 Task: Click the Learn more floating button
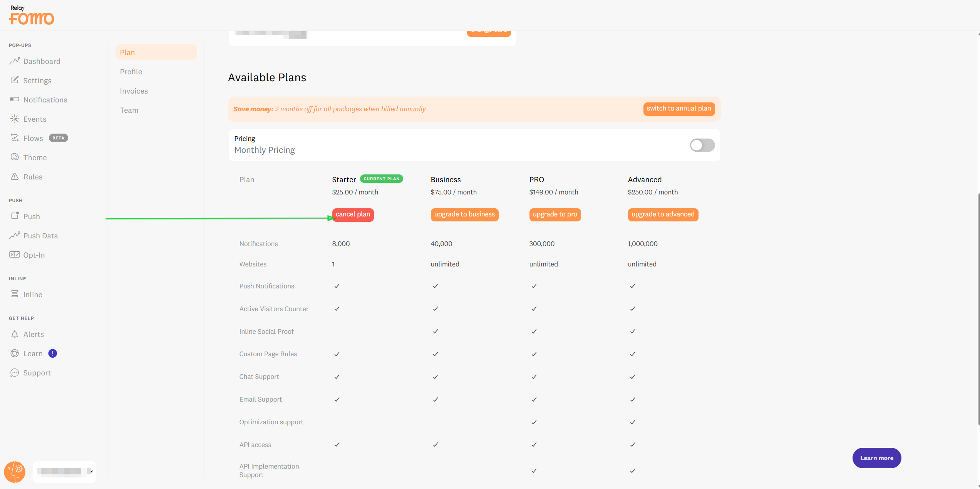[876, 458]
